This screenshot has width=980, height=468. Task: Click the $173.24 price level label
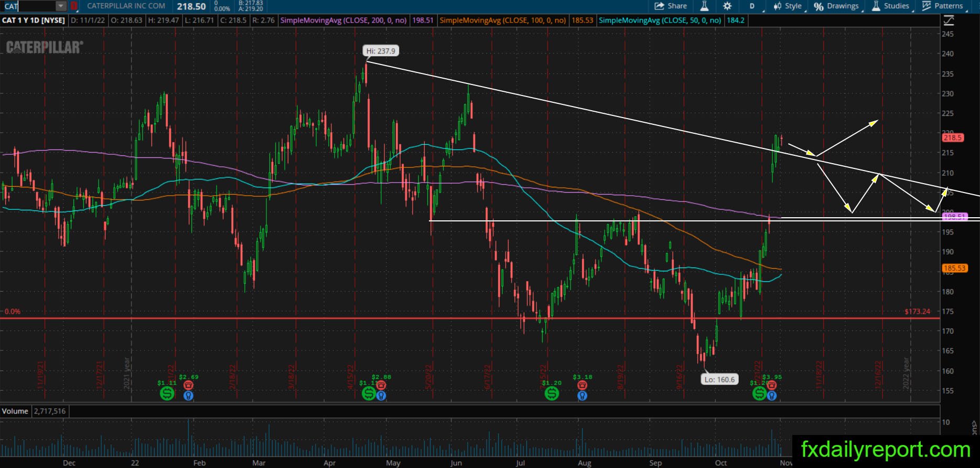tap(917, 312)
